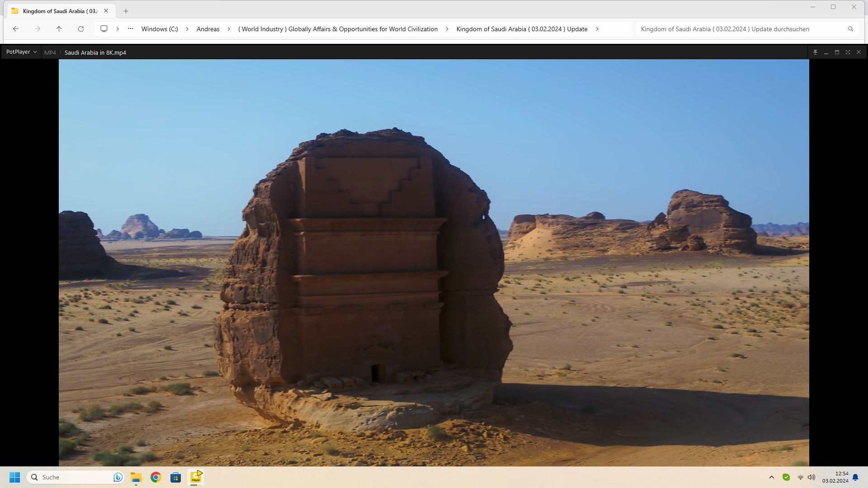The height and width of the screenshot is (488, 868).
Task: Switch to PotPlayer taskbar icon
Action: (196, 477)
